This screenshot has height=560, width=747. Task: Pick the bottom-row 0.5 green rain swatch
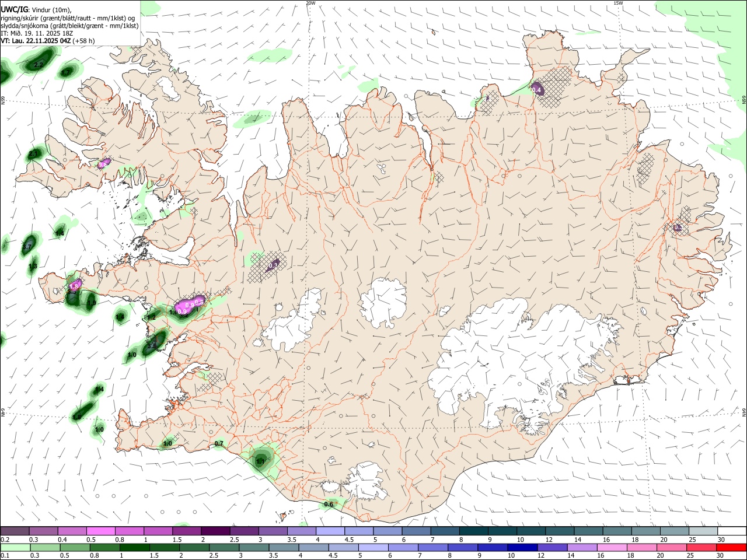pyautogui.click(x=75, y=548)
